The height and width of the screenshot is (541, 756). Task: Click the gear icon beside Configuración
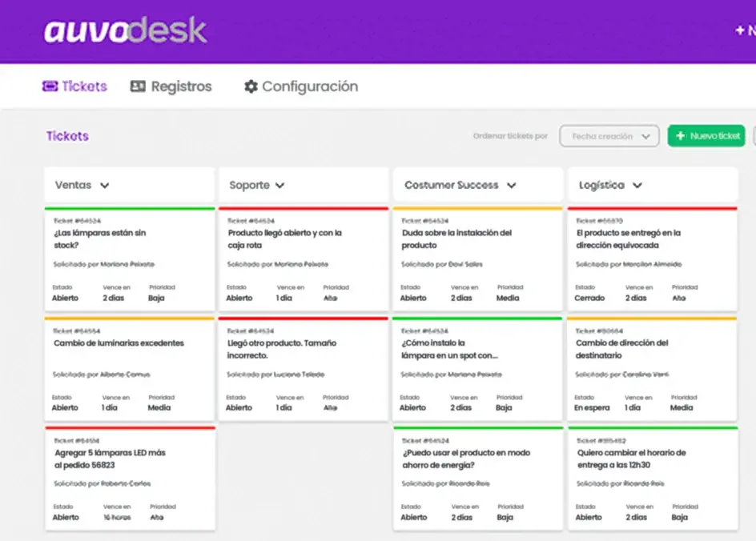(251, 86)
